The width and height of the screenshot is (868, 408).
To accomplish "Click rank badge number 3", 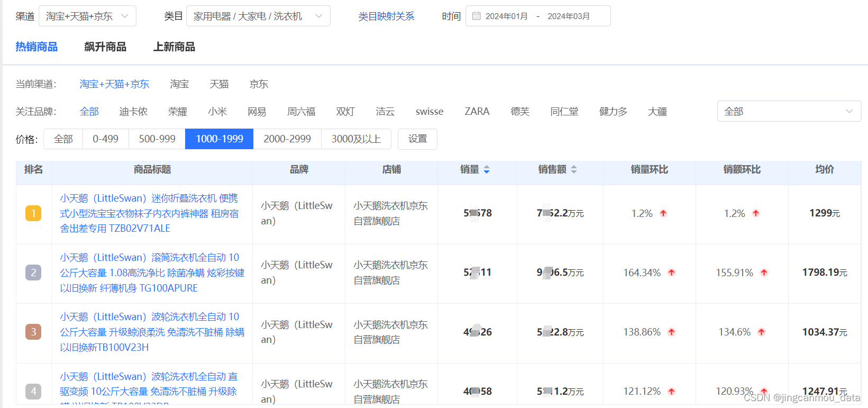I will click(x=33, y=332).
